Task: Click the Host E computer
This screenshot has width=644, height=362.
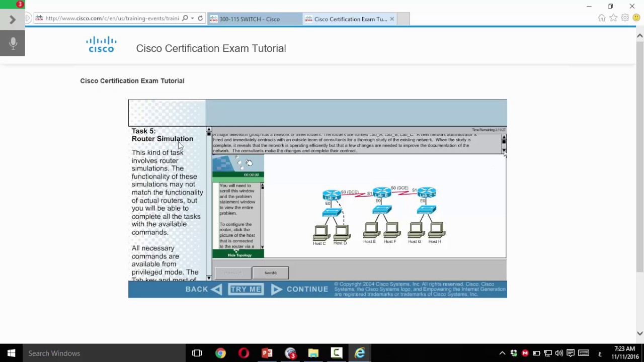Action: 371,231
